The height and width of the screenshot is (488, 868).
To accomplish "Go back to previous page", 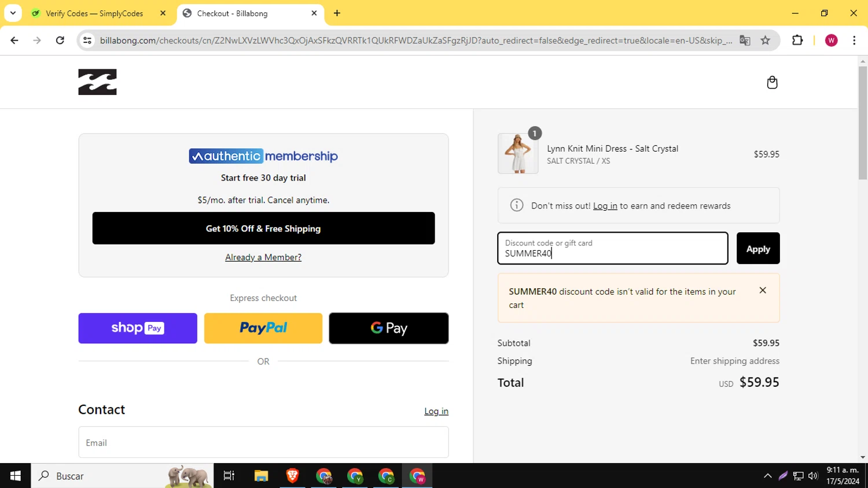I will [x=14, y=40].
